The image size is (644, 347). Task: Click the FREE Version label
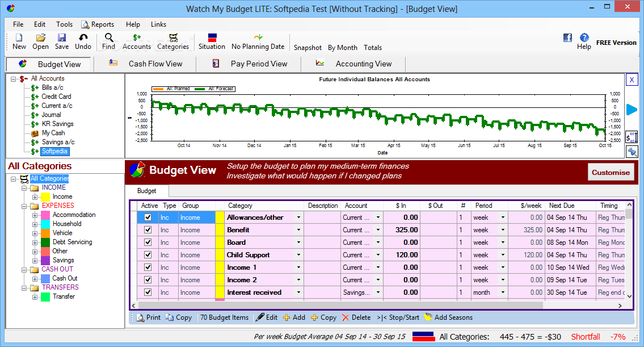pyautogui.click(x=616, y=43)
